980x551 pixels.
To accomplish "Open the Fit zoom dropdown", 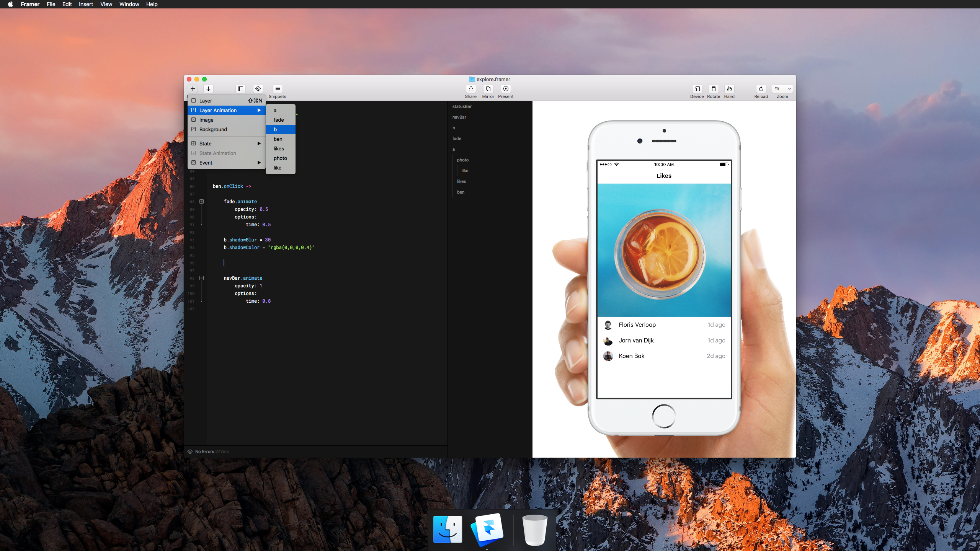I will click(x=782, y=89).
